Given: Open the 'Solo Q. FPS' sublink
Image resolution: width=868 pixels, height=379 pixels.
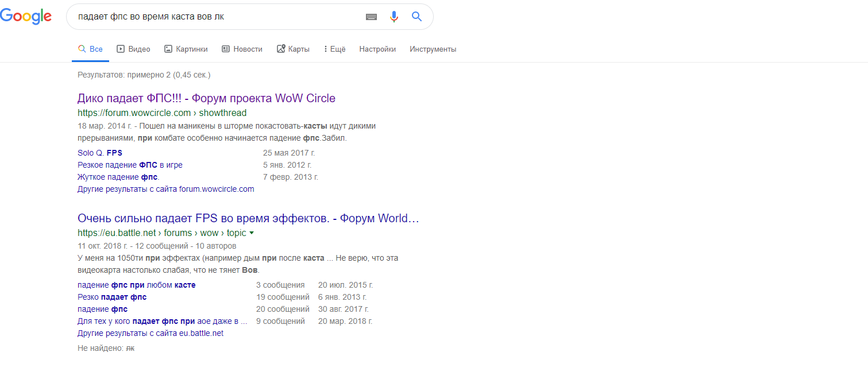Looking at the screenshot, I should (x=100, y=153).
